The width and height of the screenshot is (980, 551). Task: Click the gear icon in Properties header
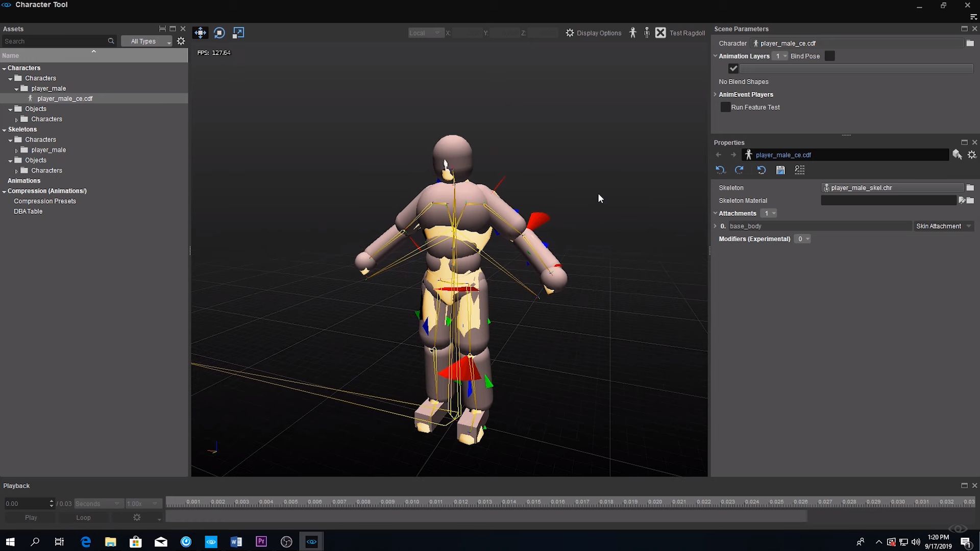point(972,155)
